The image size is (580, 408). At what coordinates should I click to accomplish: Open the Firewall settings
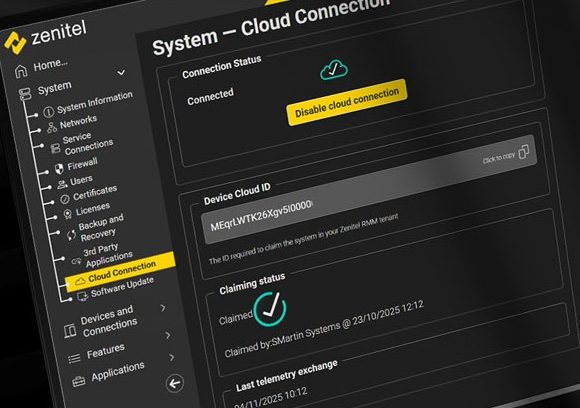point(82,164)
